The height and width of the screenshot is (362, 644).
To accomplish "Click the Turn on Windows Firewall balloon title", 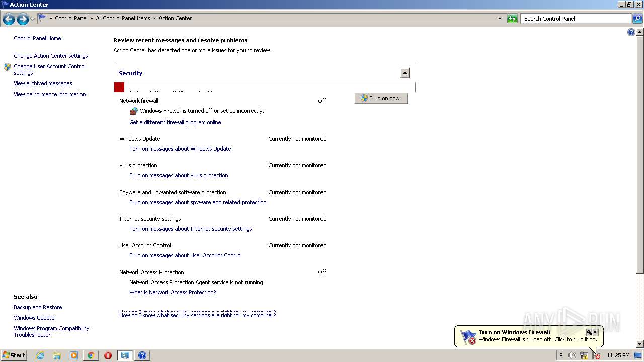I will (514, 332).
